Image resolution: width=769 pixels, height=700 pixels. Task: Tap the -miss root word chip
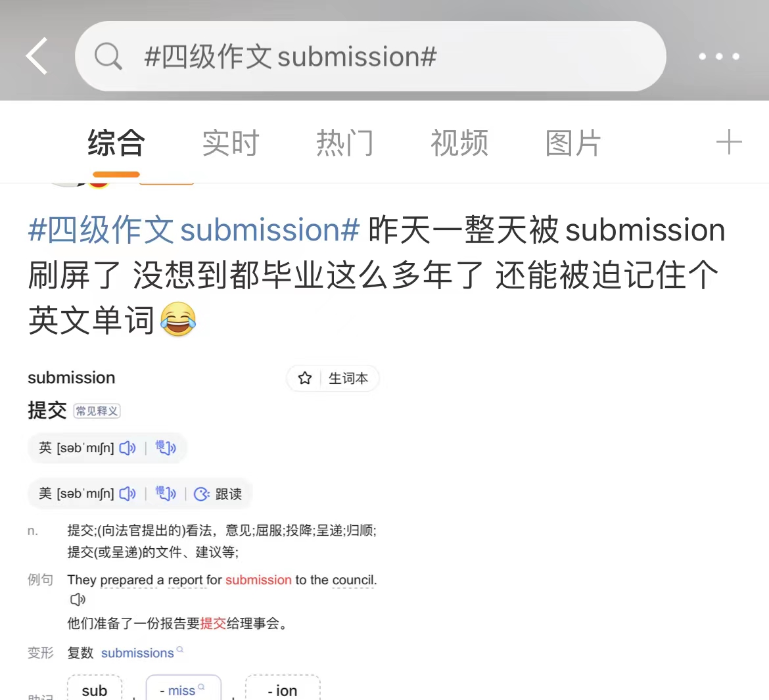pos(183,689)
